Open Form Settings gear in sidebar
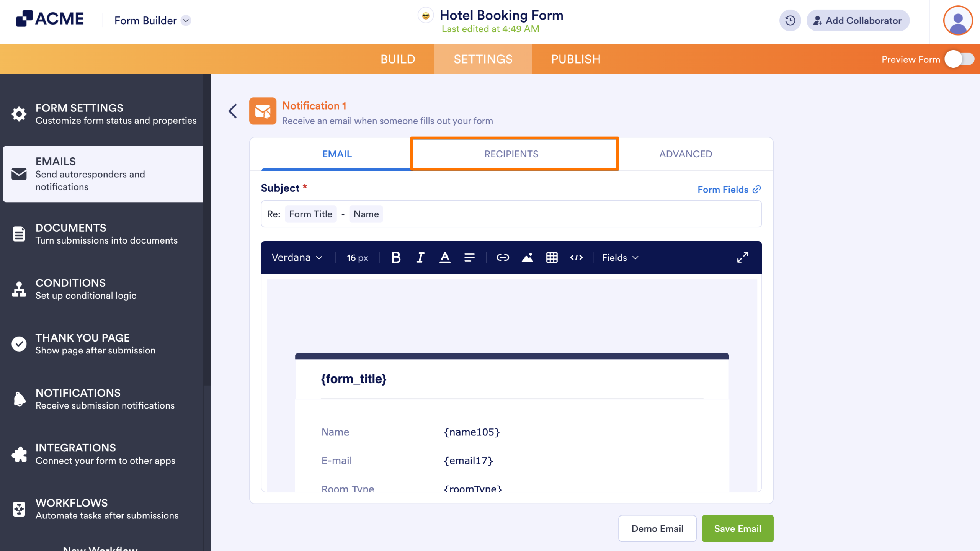 [x=19, y=114]
